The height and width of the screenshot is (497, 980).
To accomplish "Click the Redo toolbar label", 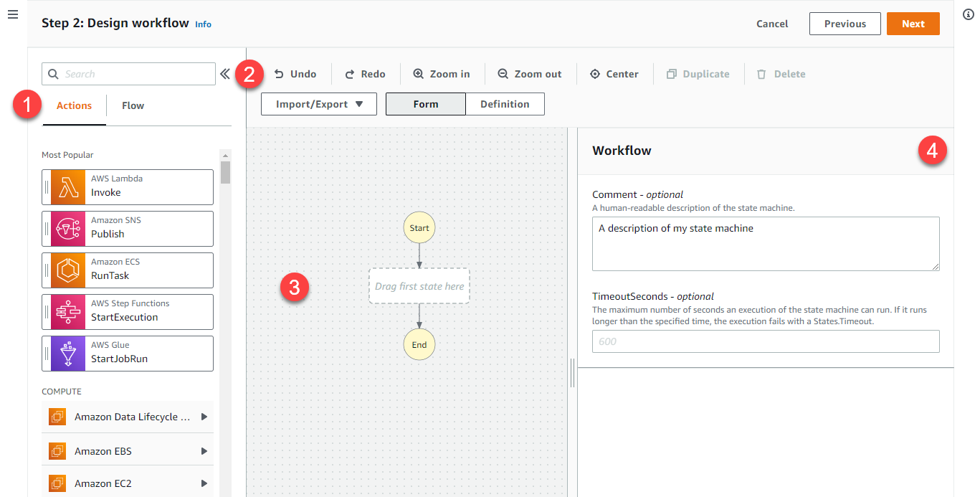I will point(373,74).
